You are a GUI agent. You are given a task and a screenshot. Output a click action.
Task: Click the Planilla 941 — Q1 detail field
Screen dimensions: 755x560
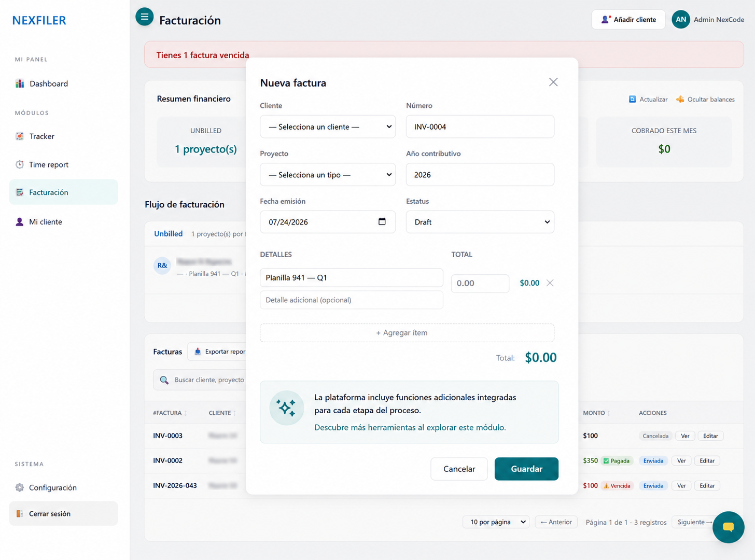point(352,278)
